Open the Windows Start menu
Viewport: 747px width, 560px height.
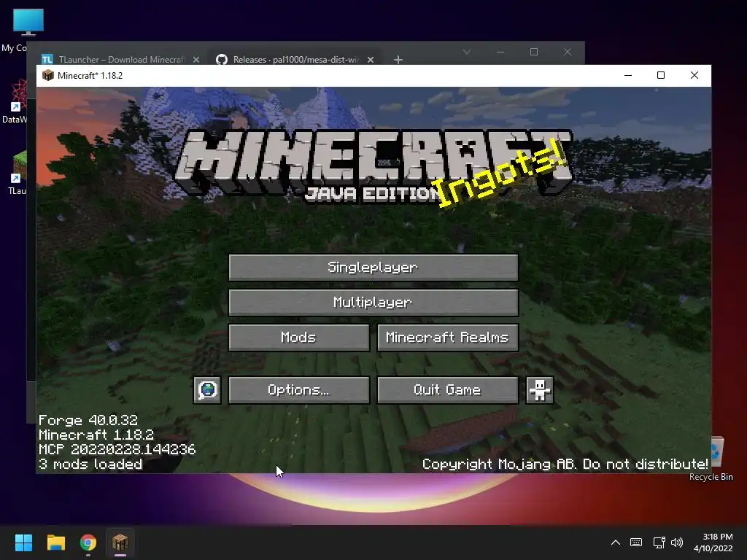pos(23,542)
